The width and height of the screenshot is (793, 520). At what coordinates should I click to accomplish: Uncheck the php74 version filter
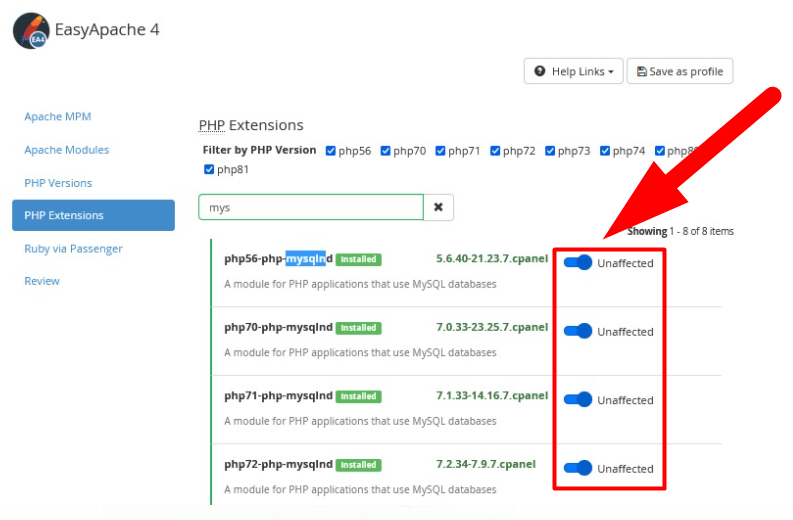605,151
